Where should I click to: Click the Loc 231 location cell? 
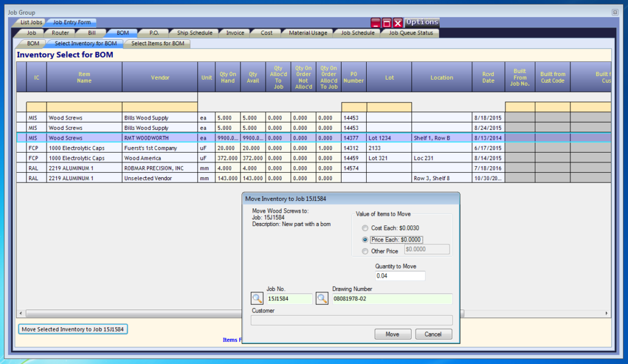point(442,158)
